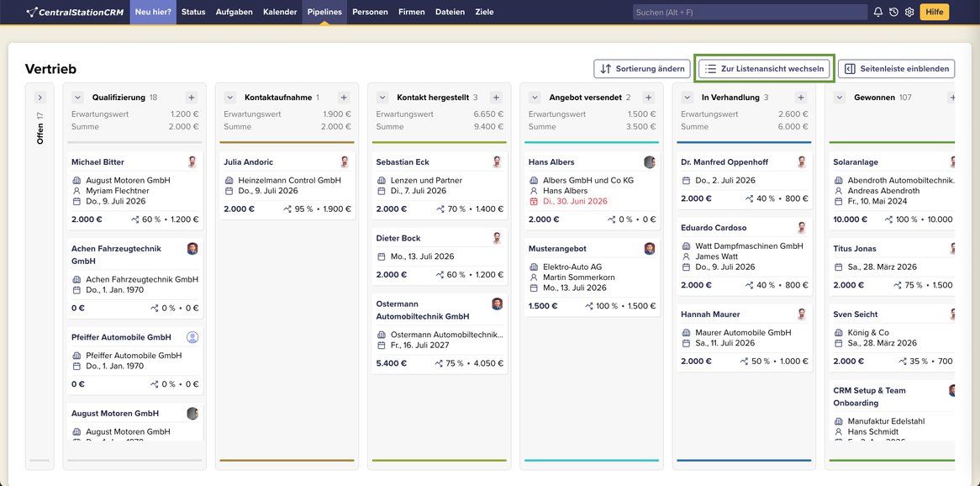Click red overdue date on Hans Albers card
Screen dimensions: 980x486
(575, 202)
